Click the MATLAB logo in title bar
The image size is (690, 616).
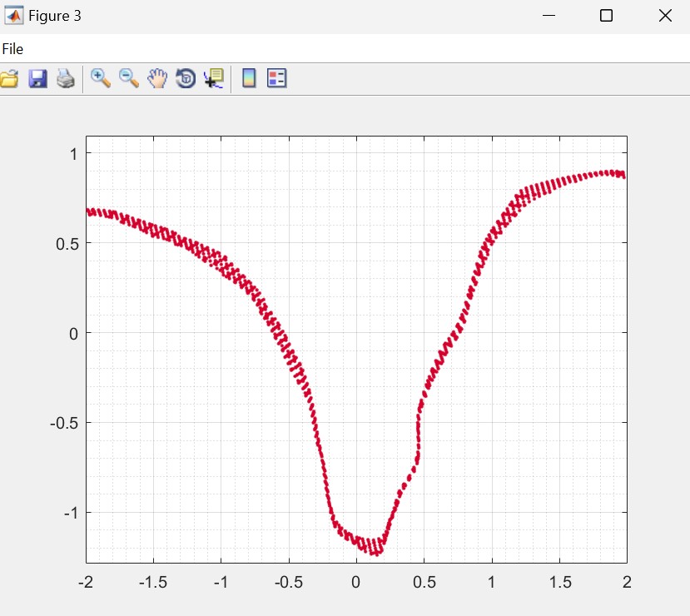coord(14,16)
